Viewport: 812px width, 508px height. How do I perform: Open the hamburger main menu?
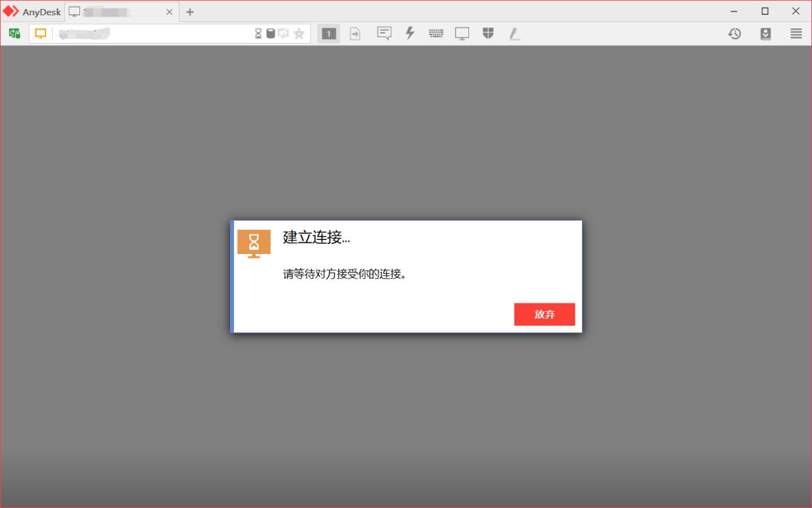pyautogui.click(x=795, y=33)
